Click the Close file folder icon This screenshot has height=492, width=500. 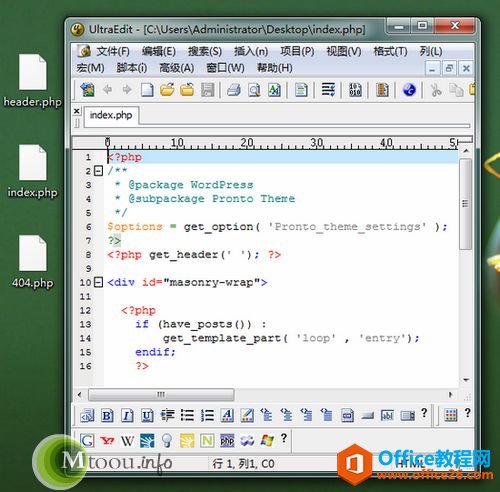187,90
